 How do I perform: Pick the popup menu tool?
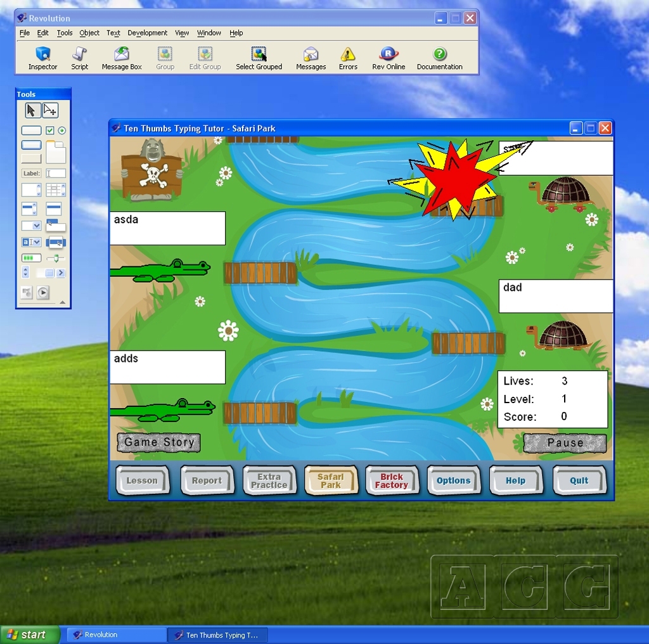click(56, 242)
